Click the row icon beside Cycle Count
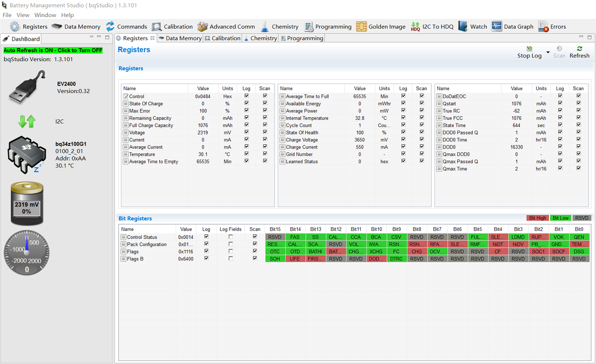Viewport: 596px width, 364px height. point(283,125)
